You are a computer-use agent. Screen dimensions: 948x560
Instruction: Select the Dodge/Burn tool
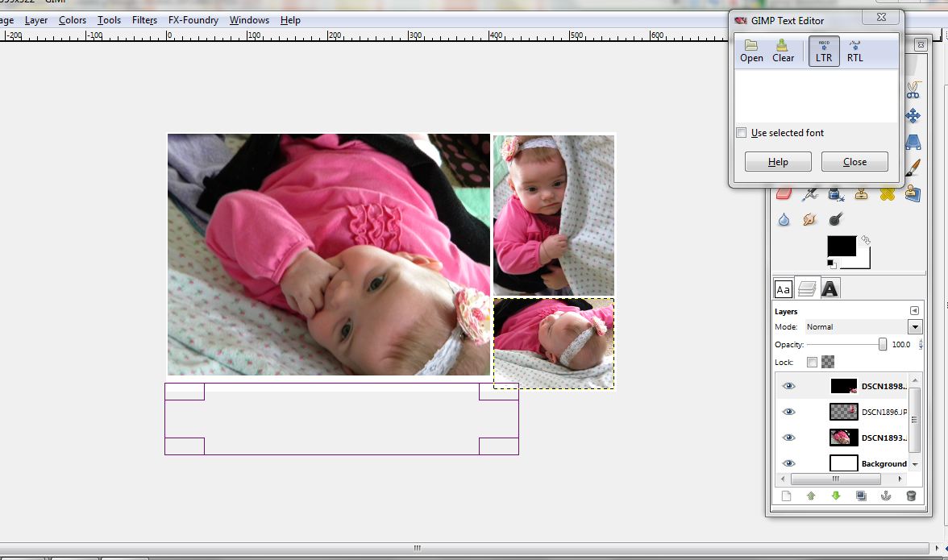tap(835, 219)
